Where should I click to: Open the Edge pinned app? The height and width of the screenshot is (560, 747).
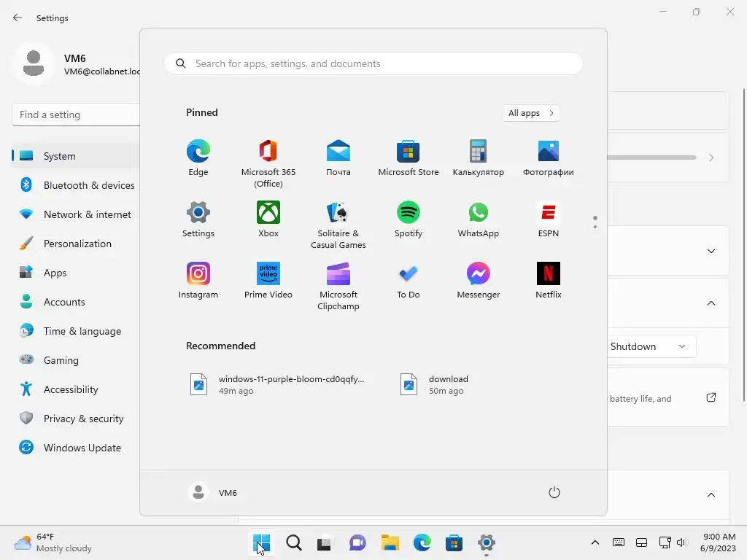tap(198, 158)
